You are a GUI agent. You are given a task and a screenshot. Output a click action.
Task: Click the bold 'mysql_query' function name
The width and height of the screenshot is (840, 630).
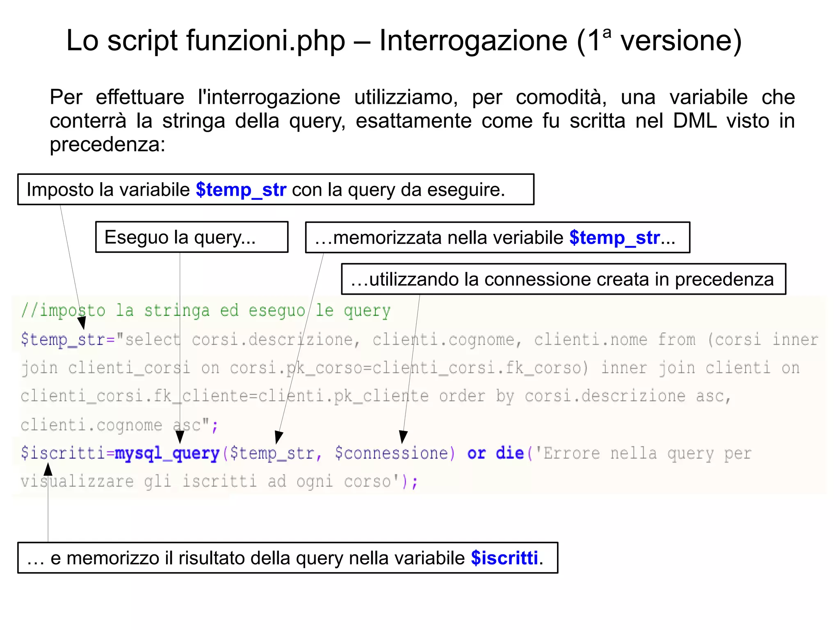click(167, 454)
